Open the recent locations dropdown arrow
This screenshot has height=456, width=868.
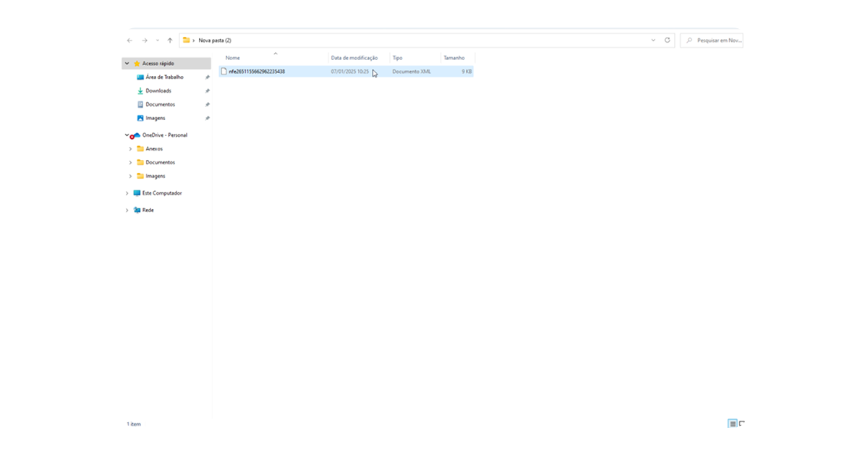click(x=158, y=41)
